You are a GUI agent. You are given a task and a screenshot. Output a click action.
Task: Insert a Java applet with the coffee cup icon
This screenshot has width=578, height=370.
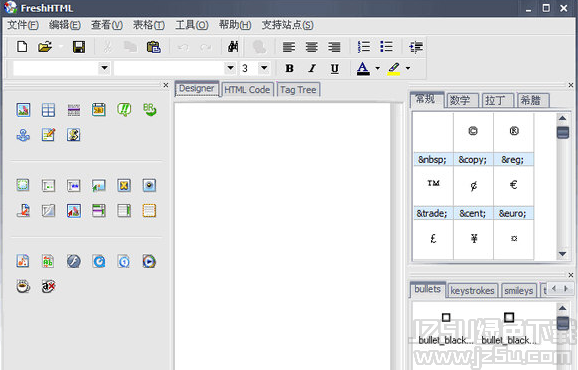[23, 286]
